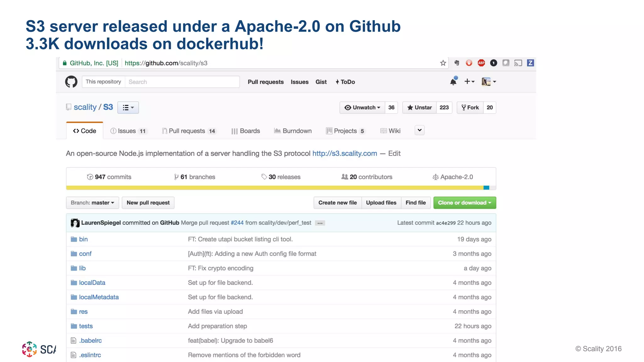View 61 branches

[195, 177]
